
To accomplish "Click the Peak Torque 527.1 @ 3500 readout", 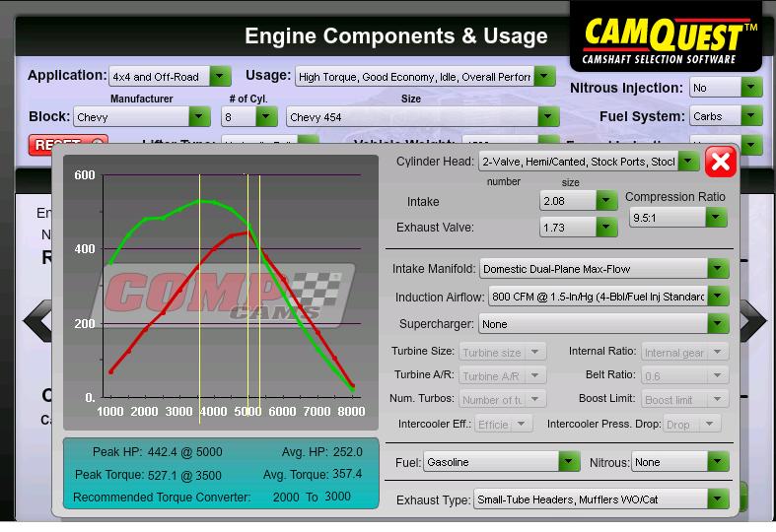I will click(x=148, y=475).
